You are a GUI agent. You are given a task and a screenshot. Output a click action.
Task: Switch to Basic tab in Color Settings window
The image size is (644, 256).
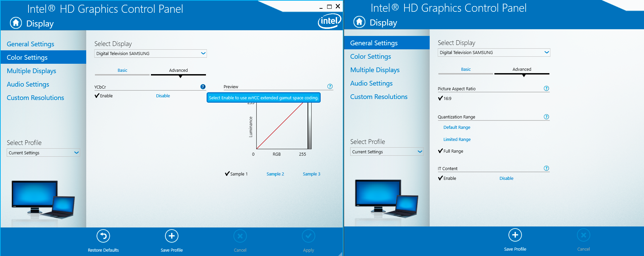(122, 70)
